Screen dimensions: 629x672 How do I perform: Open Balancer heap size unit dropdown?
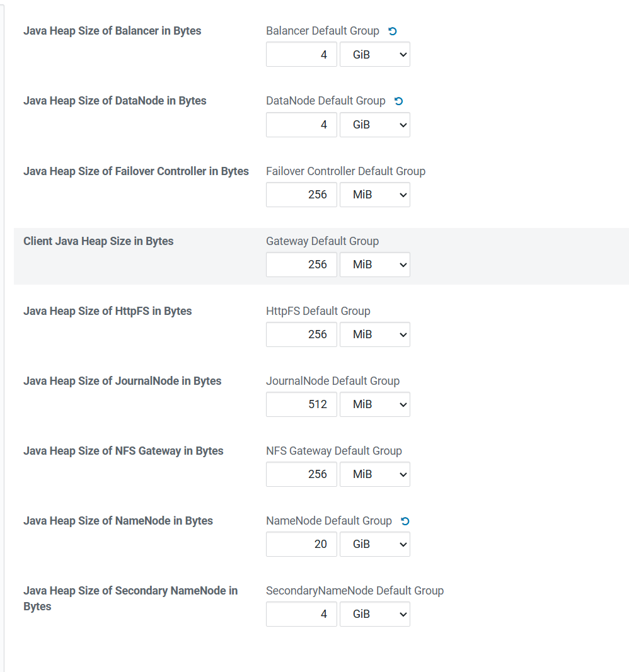[375, 55]
